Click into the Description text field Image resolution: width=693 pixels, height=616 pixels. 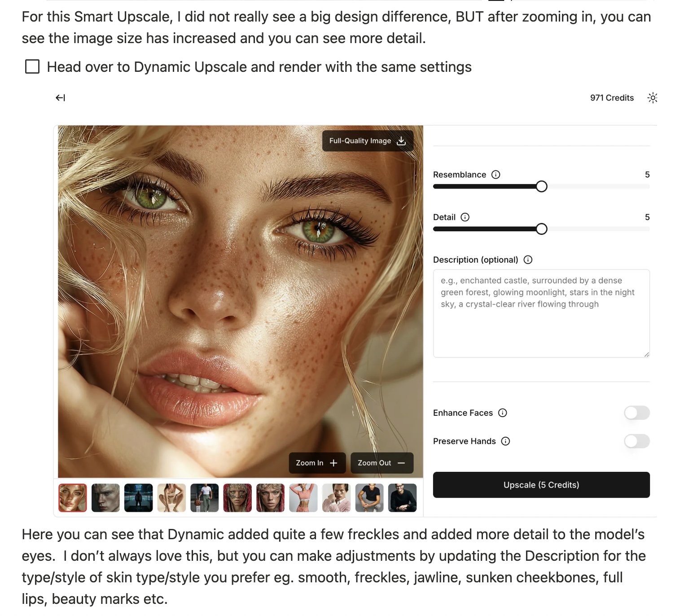tap(541, 313)
